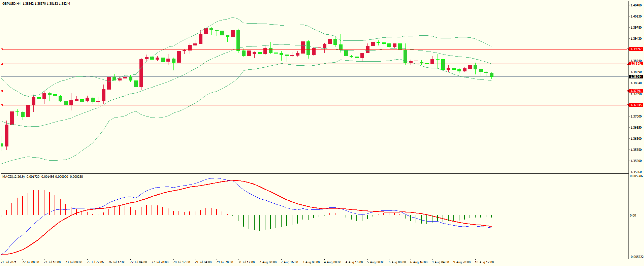
Task: Select the red 1.38641 price level tag
Action: pos(636,64)
